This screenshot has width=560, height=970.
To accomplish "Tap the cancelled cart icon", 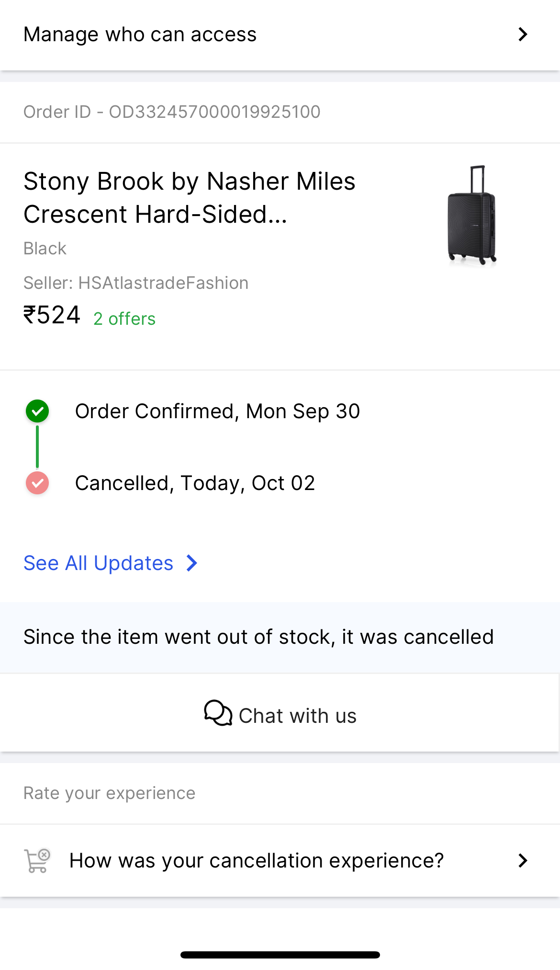I will coord(37,861).
